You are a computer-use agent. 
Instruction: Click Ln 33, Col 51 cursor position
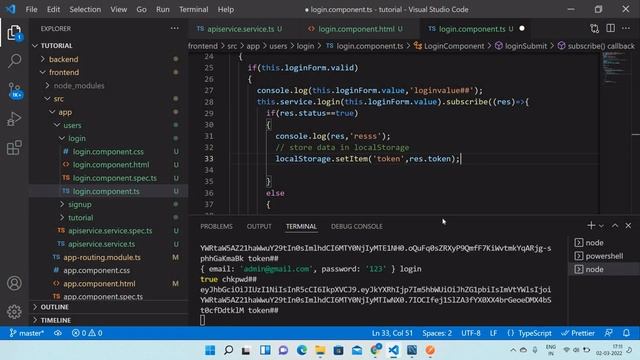(x=392, y=333)
